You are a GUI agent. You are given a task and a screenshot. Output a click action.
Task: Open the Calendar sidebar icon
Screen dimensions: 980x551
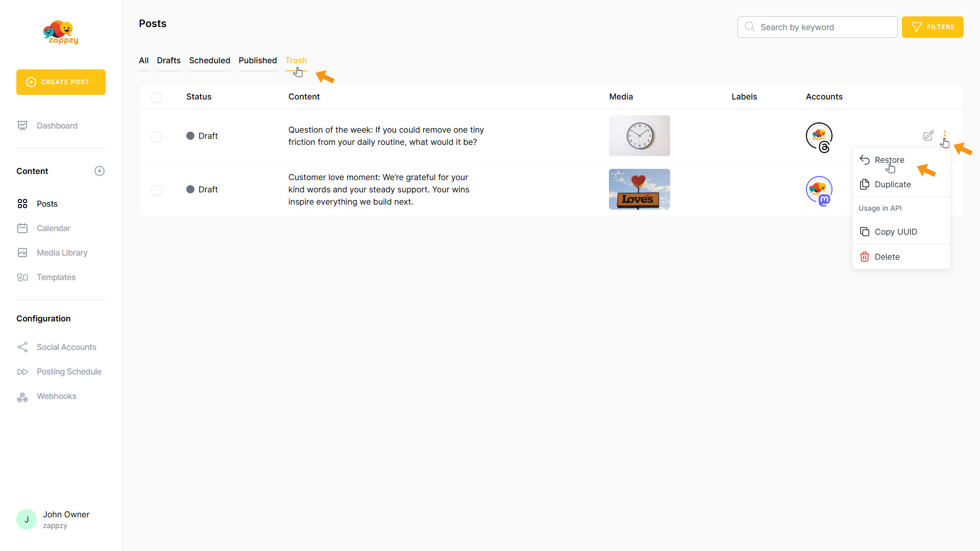pos(22,228)
